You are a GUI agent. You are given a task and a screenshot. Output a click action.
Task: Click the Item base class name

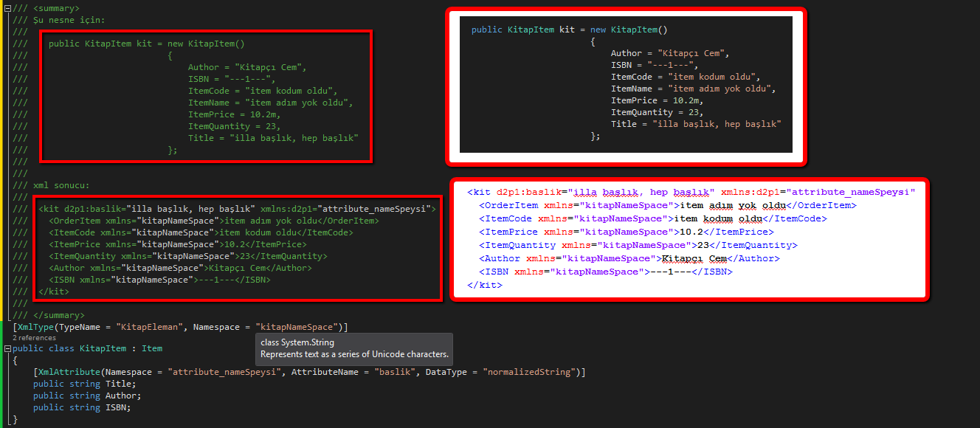click(152, 348)
